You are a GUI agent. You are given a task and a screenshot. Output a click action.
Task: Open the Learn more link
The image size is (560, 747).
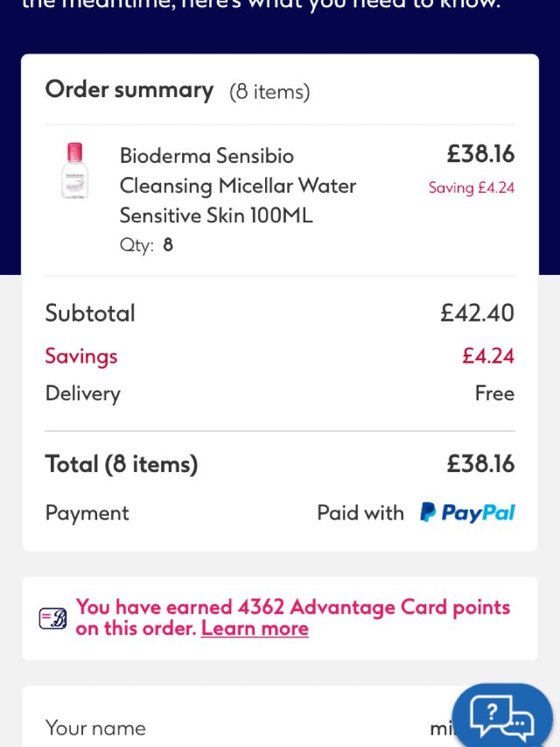(x=255, y=628)
